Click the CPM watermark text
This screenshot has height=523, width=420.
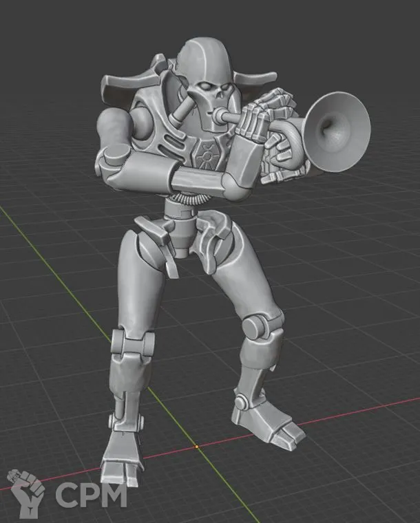click(x=91, y=495)
